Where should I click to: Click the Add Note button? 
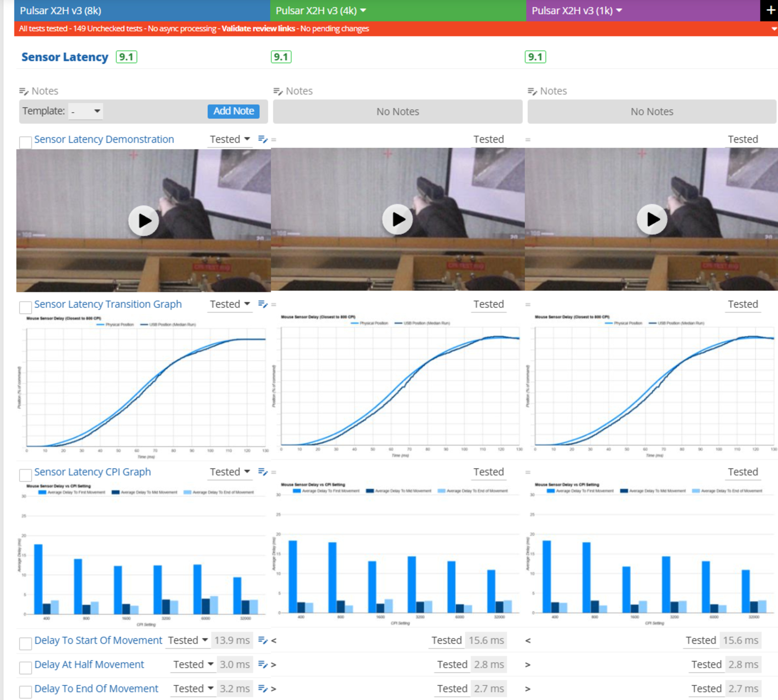(x=233, y=111)
